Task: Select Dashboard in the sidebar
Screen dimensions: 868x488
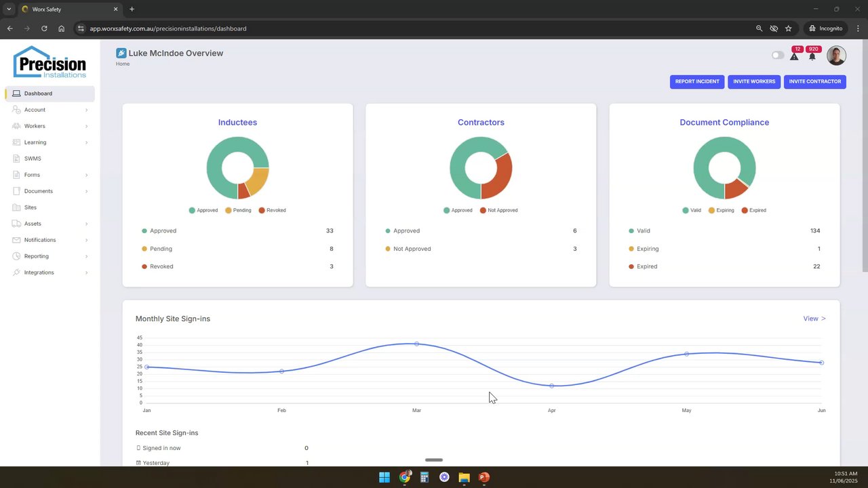Action: 50,94
